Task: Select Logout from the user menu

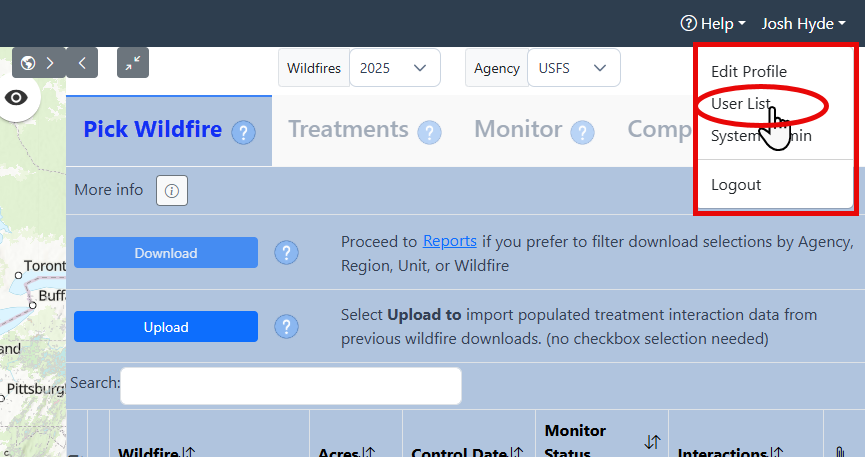Action: click(x=736, y=185)
